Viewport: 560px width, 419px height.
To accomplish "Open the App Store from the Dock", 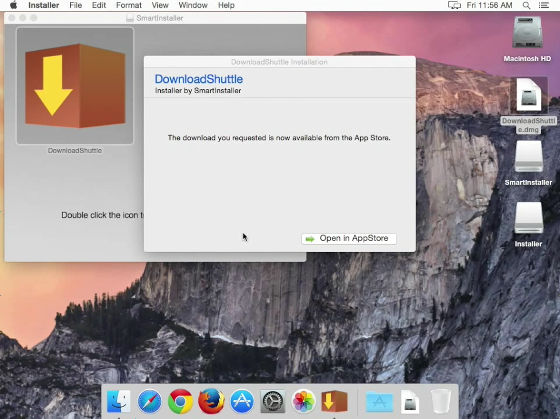I will pos(242,401).
